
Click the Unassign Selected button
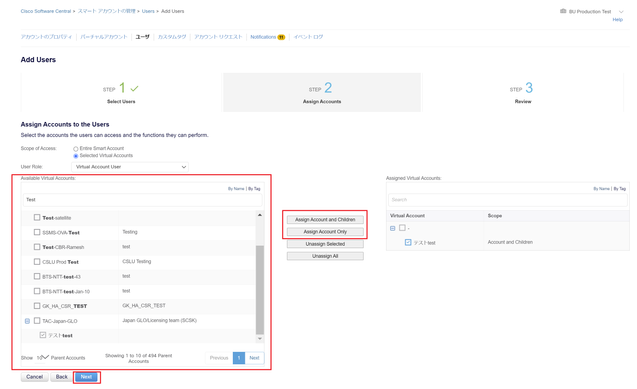(325, 244)
